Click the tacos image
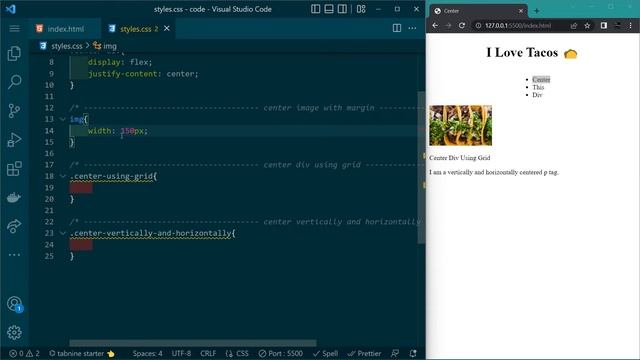 (x=460, y=125)
